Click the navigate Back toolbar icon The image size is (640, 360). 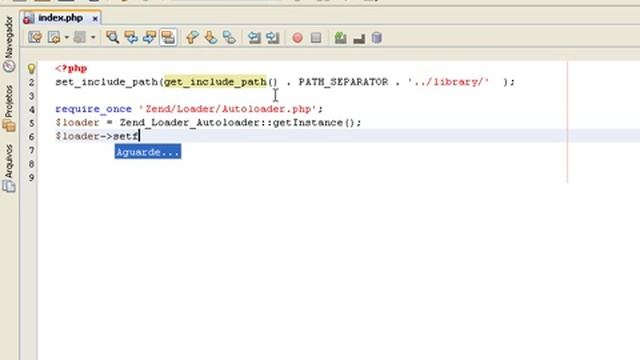click(54, 38)
